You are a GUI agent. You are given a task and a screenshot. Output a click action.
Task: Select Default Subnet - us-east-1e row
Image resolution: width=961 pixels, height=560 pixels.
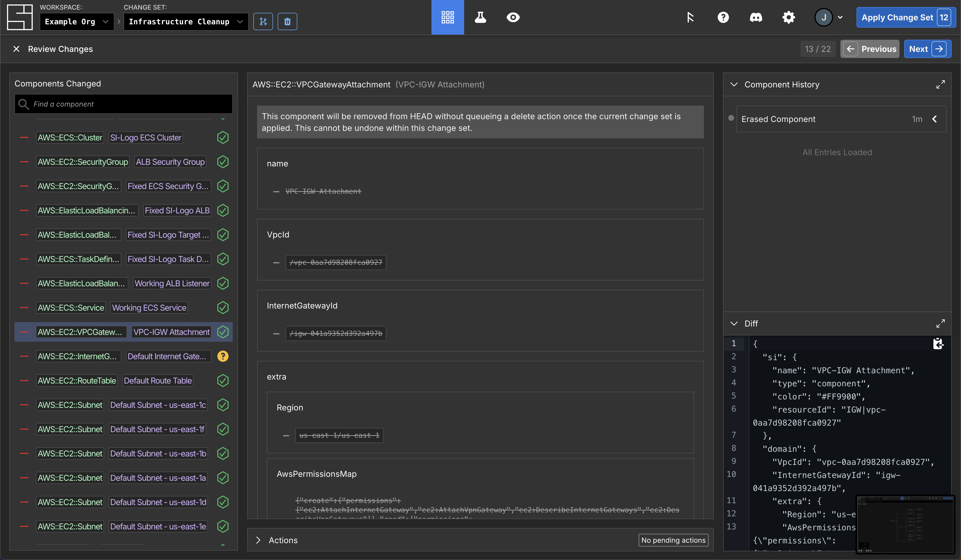coord(124,526)
